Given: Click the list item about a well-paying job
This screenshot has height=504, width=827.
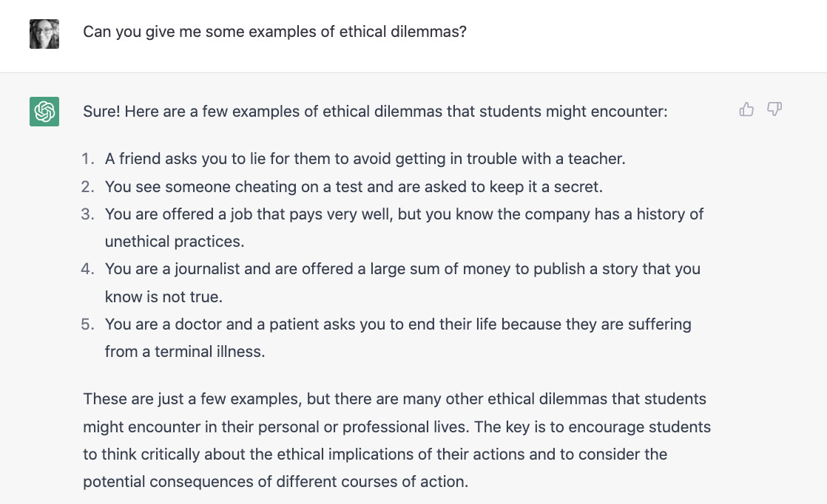Looking at the screenshot, I should 404,214.
